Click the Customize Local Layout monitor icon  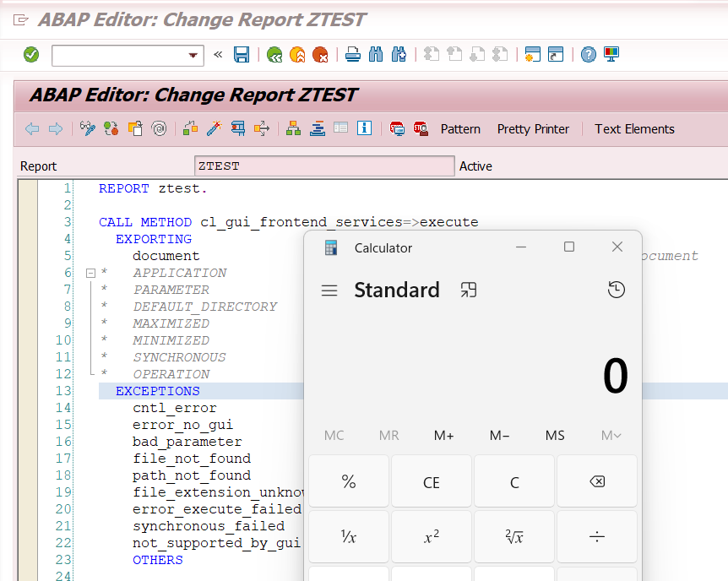pos(611,55)
